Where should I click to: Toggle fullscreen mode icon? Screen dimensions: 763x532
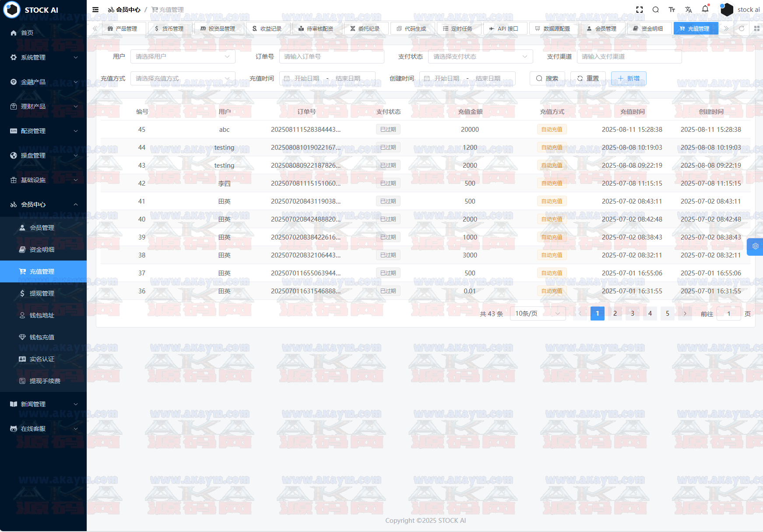640,10
